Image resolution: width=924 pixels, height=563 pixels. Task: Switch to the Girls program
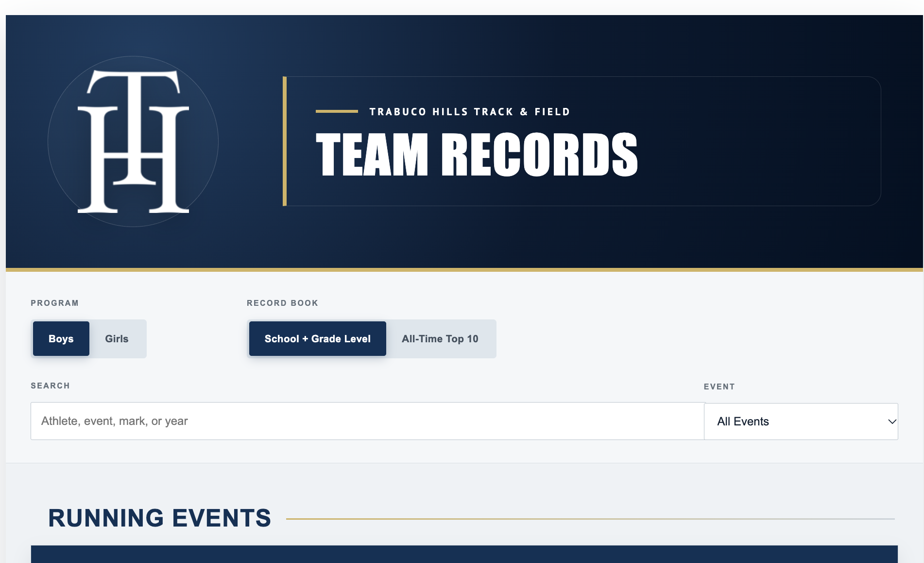click(x=117, y=339)
